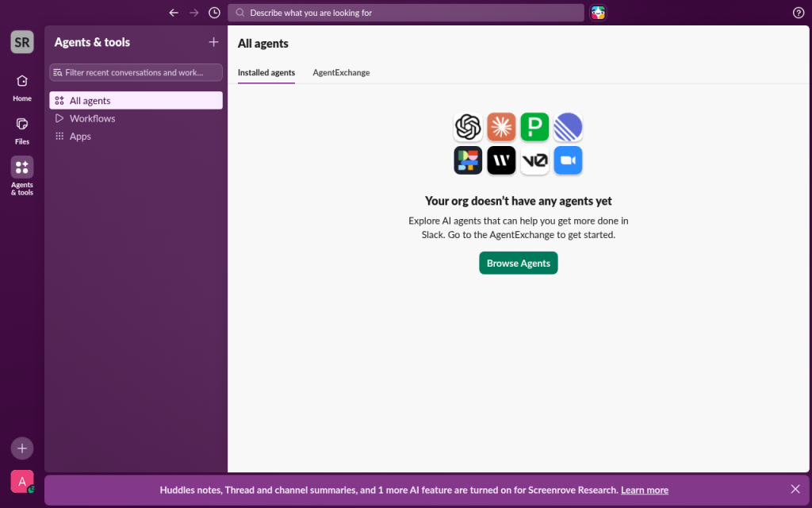The image size is (812, 508).
Task: Open the Learn more link in banner
Action: (645, 490)
